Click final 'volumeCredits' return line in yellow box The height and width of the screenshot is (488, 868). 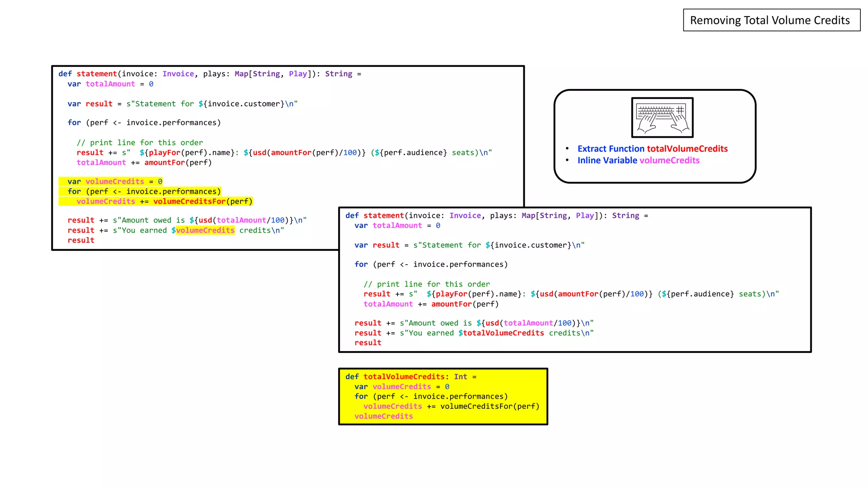(x=384, y=416)
